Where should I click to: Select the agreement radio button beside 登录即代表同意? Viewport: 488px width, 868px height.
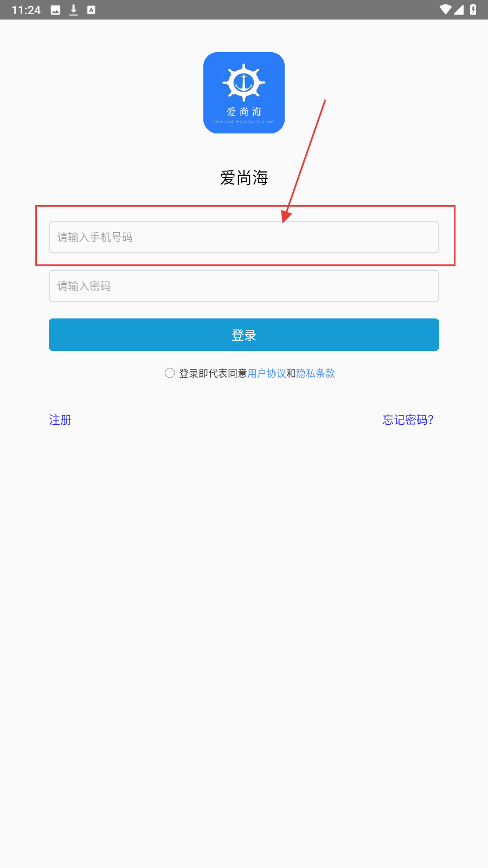(170, 373)
